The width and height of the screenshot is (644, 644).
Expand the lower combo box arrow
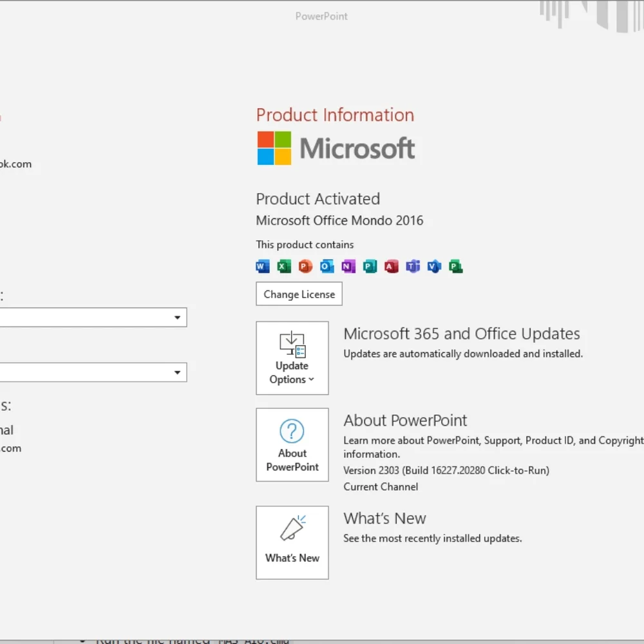tap(177, 372)
